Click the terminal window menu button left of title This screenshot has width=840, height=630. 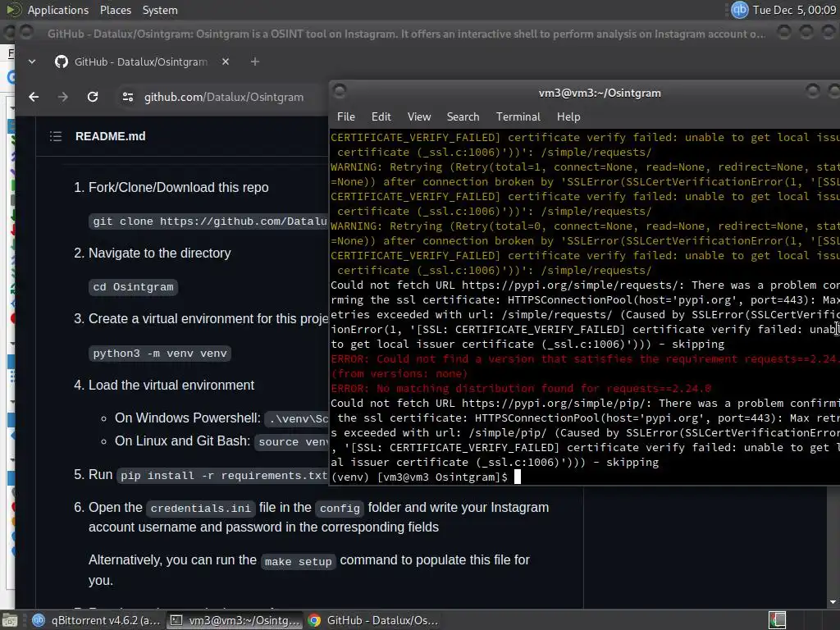[340, 91]
